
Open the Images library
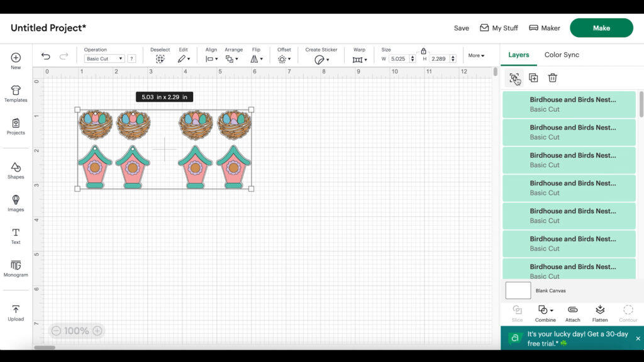pos(16,203)
